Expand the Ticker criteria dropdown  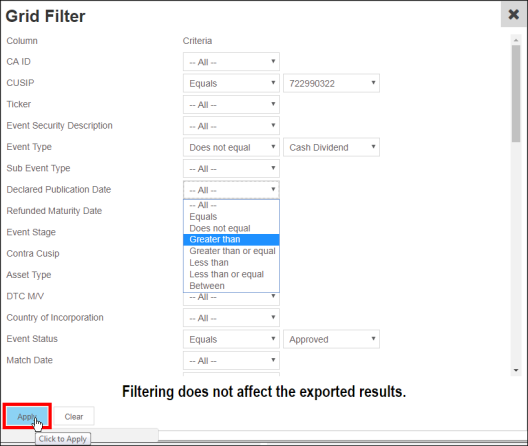click(x=231, y=104)
